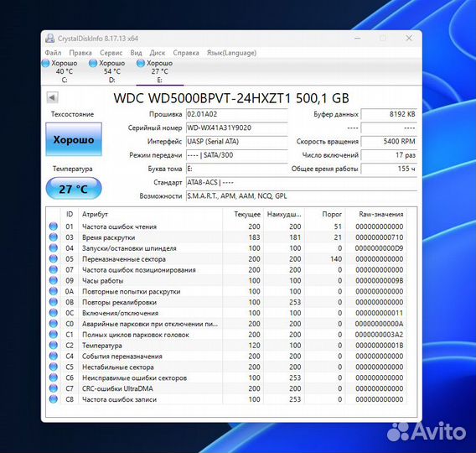This screenshot has width=476, height=453.
Task: Click raw value 0000000000D9
Action: (379, 248)
